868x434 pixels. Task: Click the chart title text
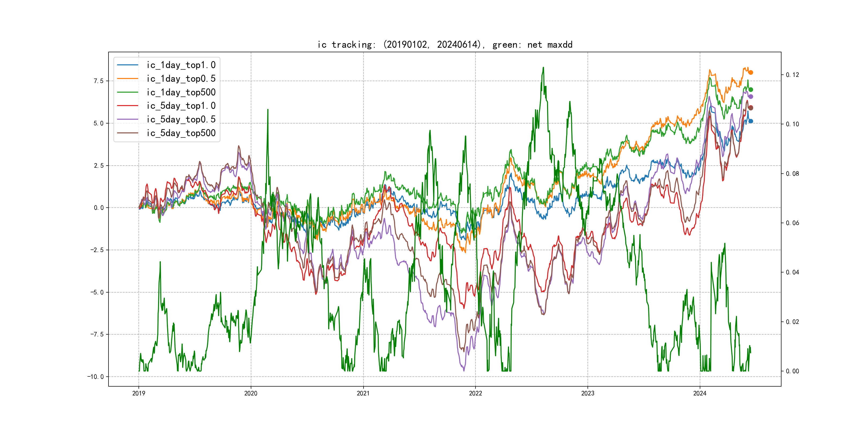(445, 44)
